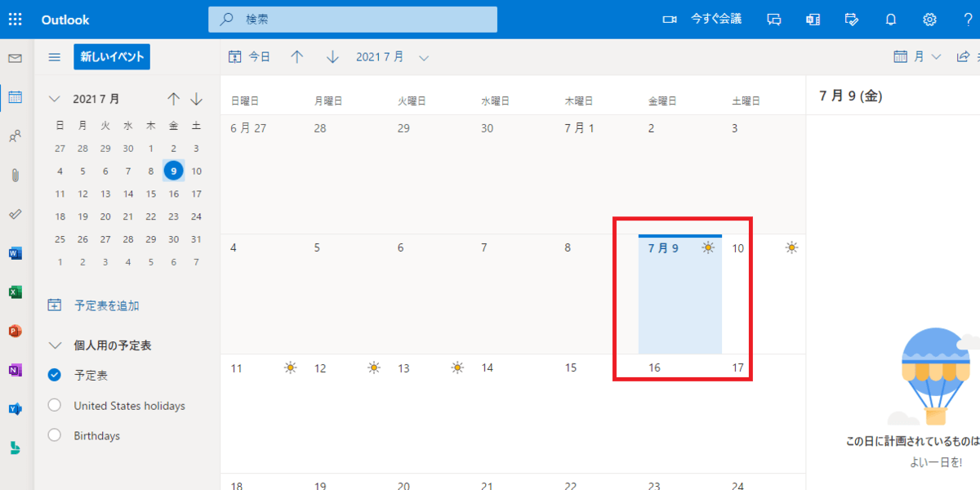
Task: Launch Excel from the left sidebar
Action: pyautogui.click(x=15, y=292)
